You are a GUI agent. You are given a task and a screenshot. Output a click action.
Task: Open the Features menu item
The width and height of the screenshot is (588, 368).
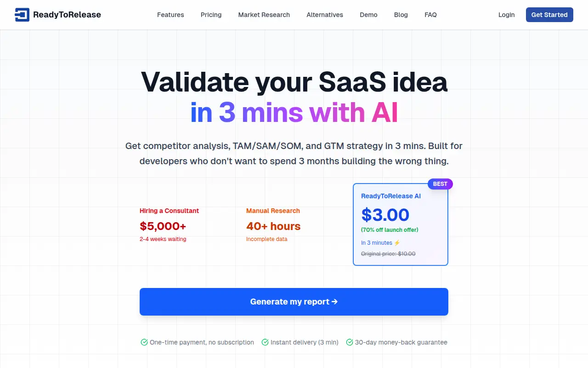pyautogui.click(x=170, y=15)
